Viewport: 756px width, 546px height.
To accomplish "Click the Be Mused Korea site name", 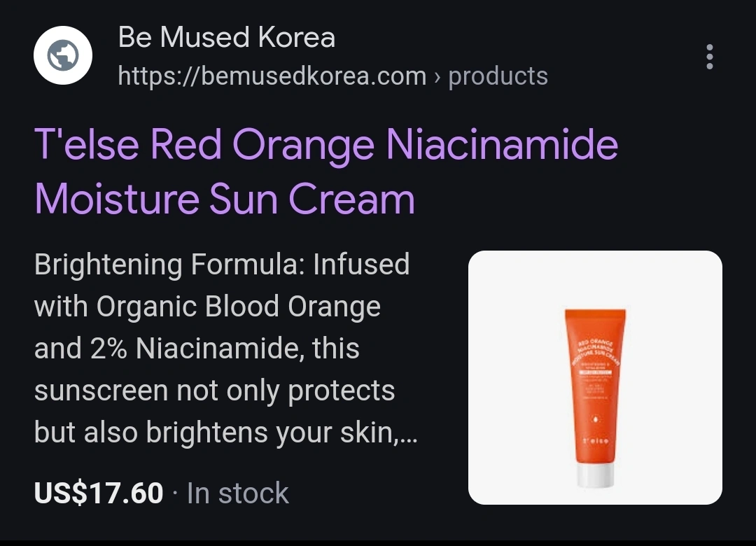I will (227, 37).
